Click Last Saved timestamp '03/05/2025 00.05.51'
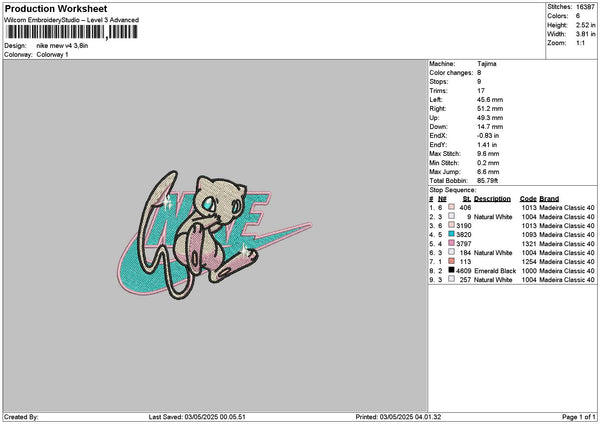600x424 pixels. pyautogui.click(x=215, y=417)
